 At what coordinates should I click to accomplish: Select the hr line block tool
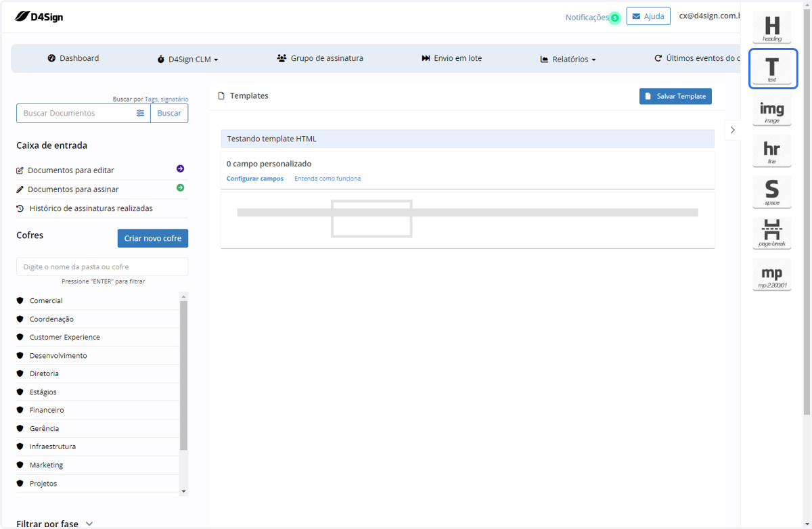(772, 151)
